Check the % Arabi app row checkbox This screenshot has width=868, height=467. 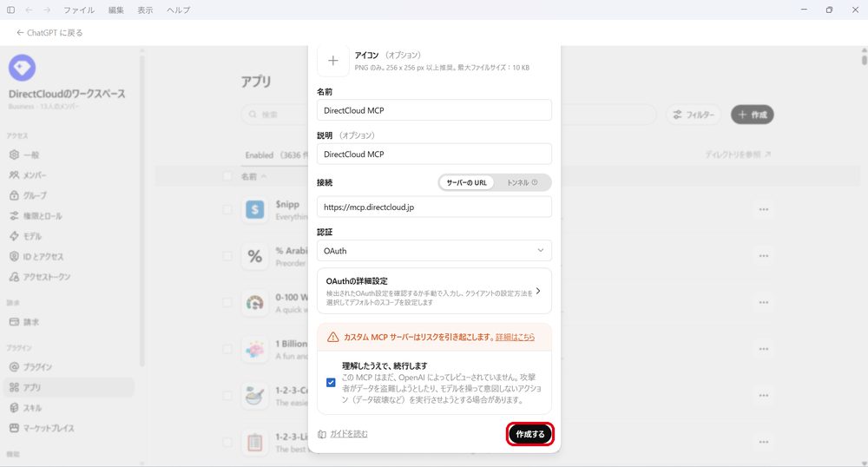(x=227, y=256)
